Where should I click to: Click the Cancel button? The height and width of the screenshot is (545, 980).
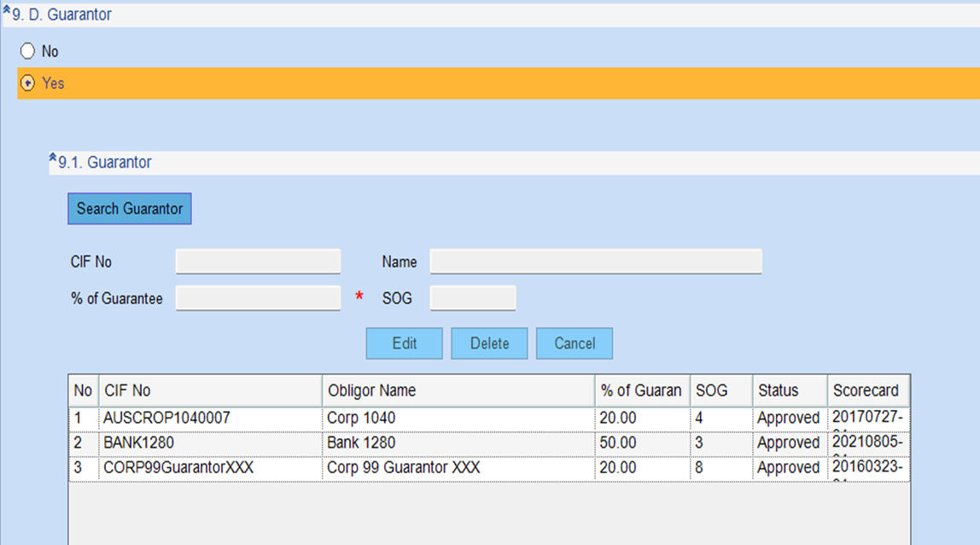[x=574, y=343]
